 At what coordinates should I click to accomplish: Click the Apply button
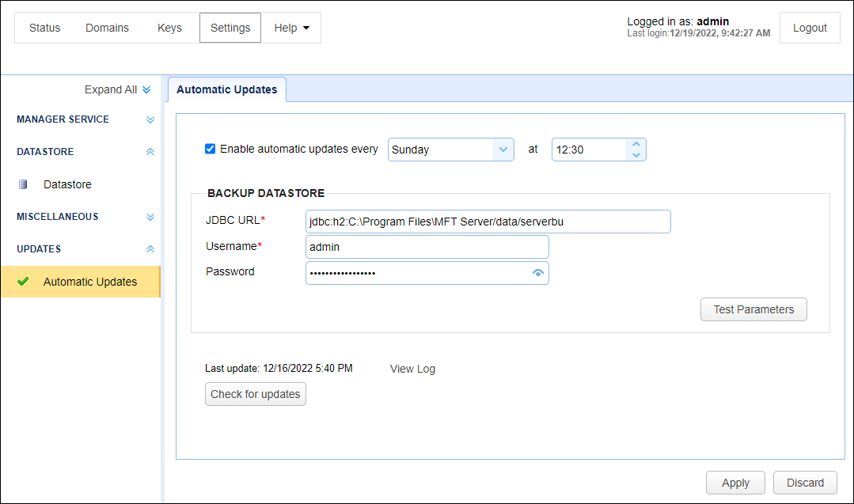coord(736,483)
